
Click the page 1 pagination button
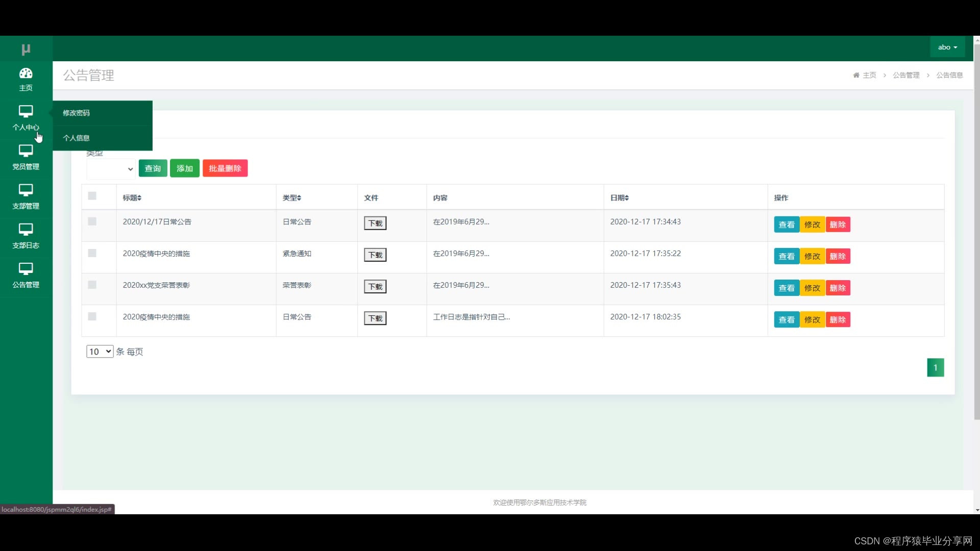click(x=935, y=367)
